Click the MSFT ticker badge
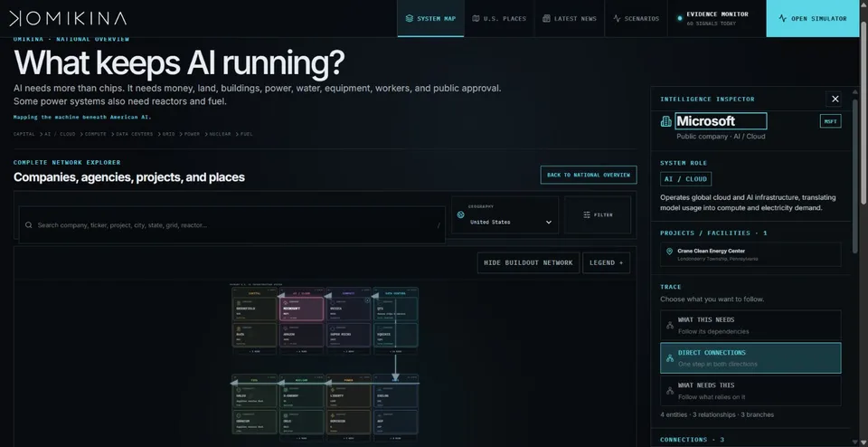This screenshot has height=447, width=868. [x=830, y=121]
